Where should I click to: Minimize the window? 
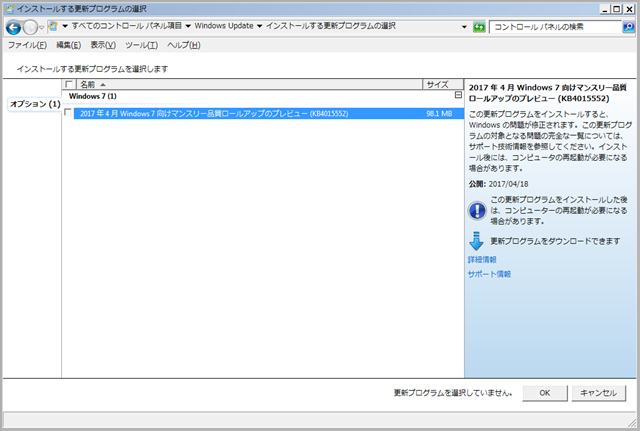[605, 9]
